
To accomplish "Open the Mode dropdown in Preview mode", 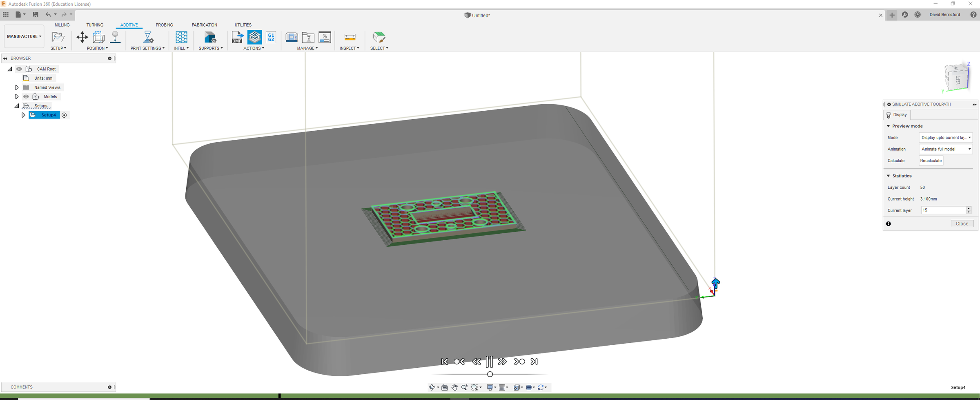I will [946, 138].
